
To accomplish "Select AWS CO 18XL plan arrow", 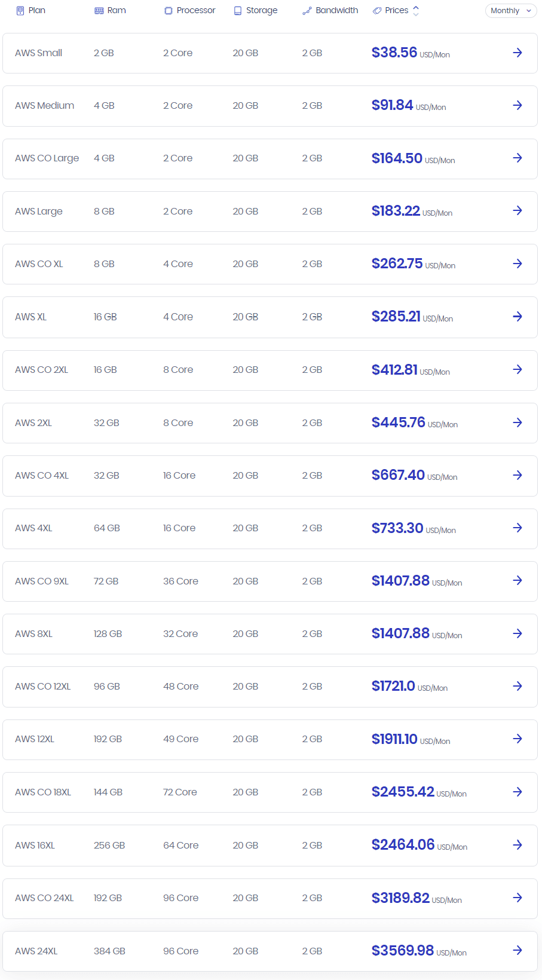I will point(517,792).
